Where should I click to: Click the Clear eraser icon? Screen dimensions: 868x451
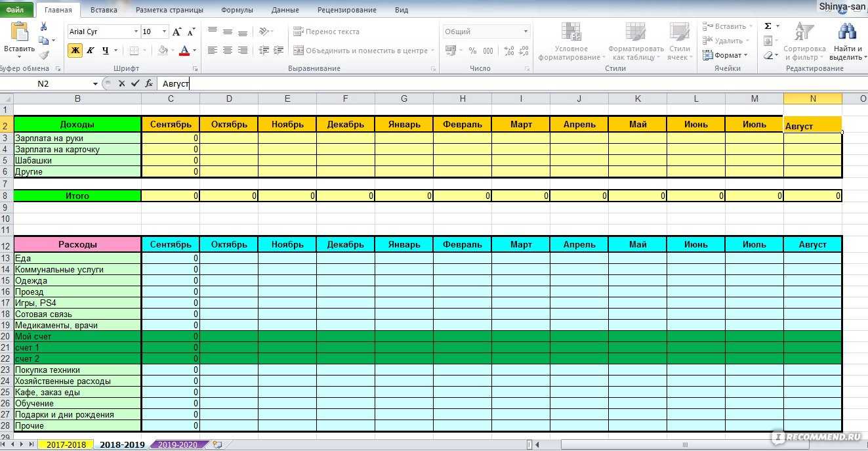click(768, 55)
